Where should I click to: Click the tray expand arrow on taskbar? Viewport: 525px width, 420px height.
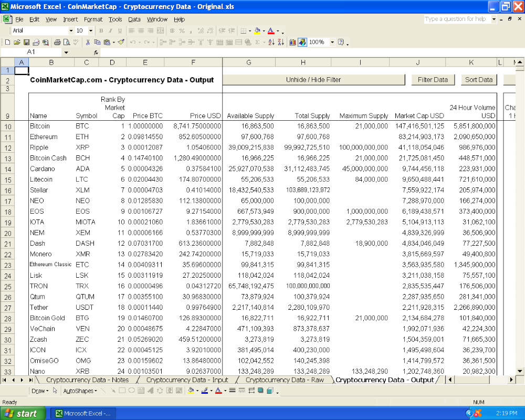coord(469,413)
